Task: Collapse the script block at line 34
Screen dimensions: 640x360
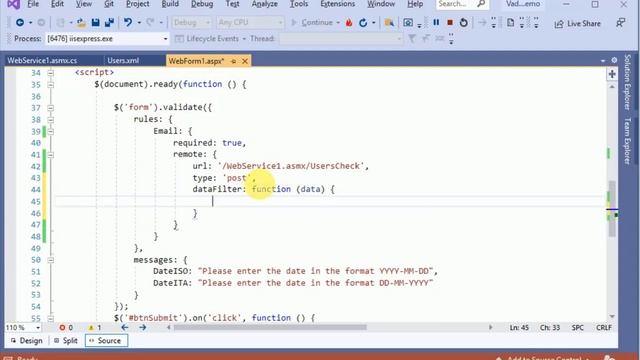Action: 51,73
